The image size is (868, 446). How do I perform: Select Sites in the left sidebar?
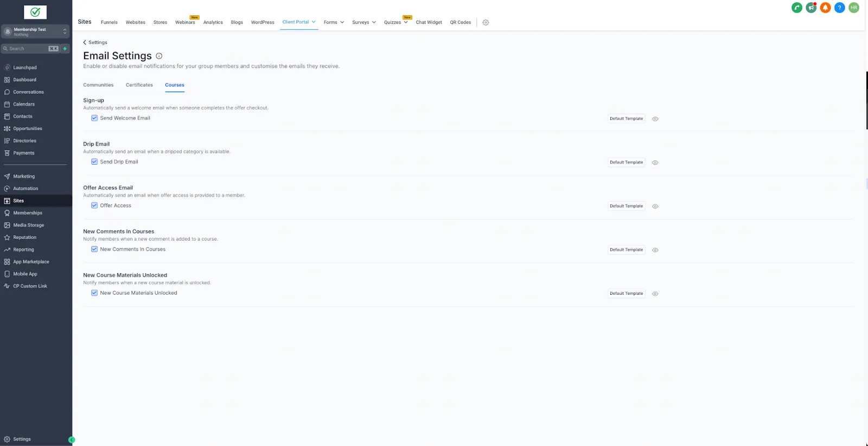tap(36, 201)
